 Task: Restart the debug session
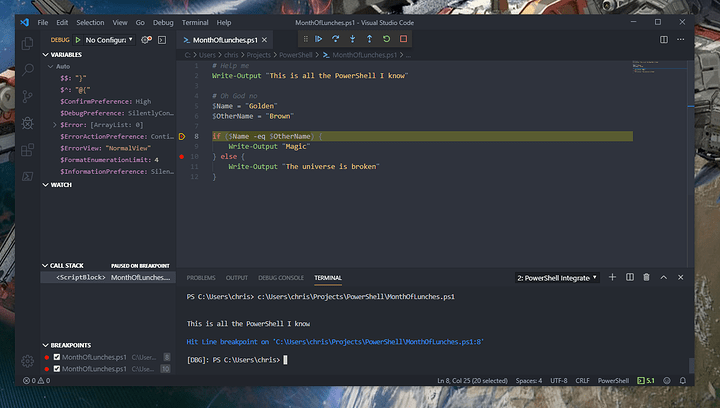pyautogui.click(x=387, y=39)
